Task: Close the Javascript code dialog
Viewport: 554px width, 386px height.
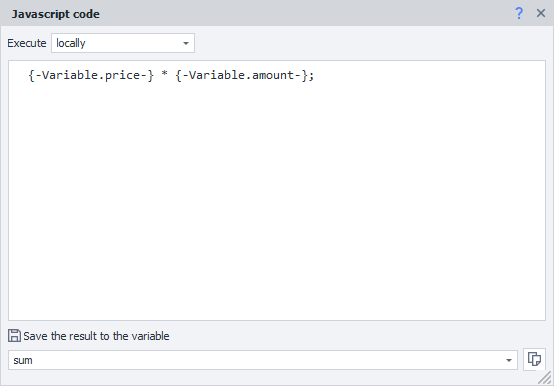Action: click(541, 13)
